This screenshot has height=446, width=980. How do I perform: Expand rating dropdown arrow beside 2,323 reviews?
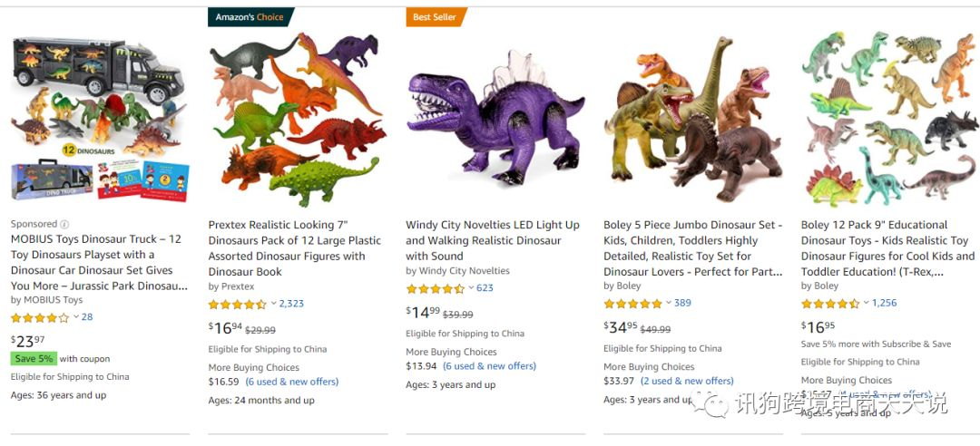pos(273,304)
